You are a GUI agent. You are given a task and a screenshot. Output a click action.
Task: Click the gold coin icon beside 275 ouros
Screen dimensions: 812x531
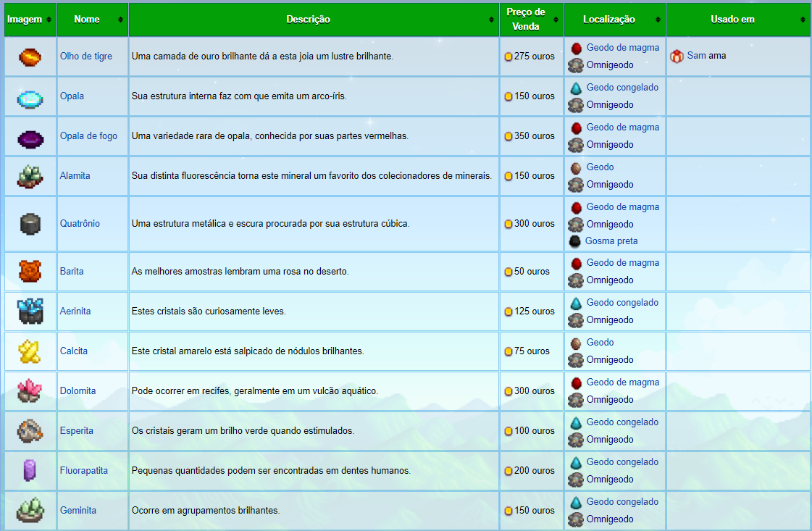pos(508,57)
